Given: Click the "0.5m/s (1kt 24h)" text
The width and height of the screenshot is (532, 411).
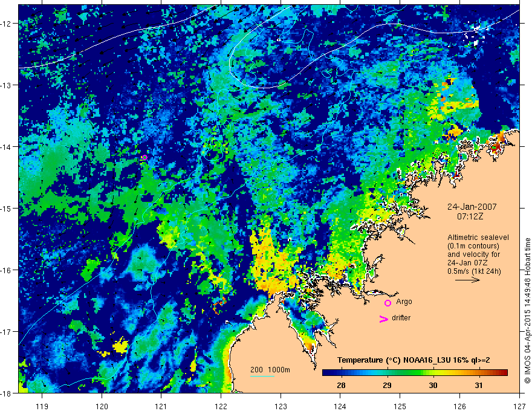Looking at the screenshot, I should pyautogui.click(x=474, y=271).
